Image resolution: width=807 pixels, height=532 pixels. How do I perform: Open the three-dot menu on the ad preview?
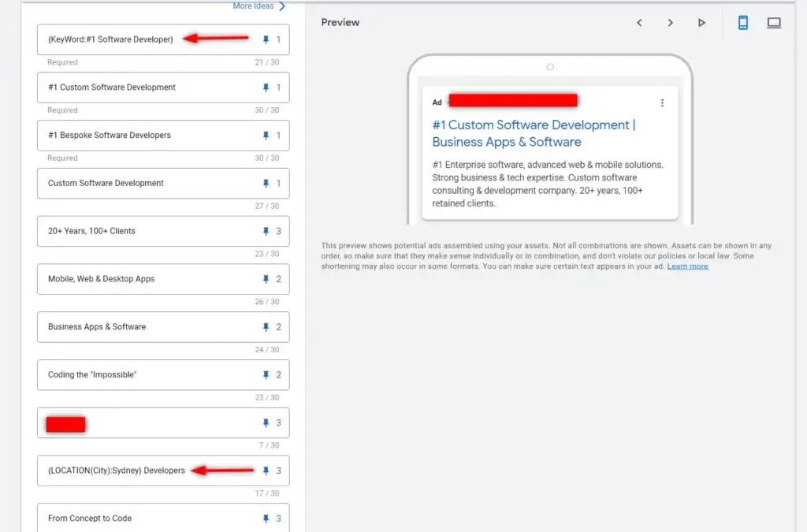click(x=663, y=102)
